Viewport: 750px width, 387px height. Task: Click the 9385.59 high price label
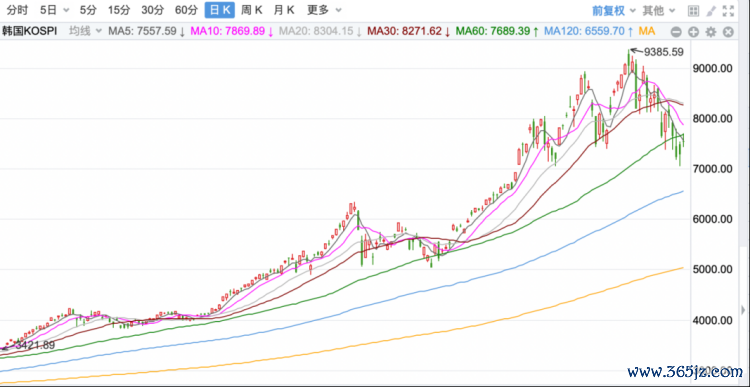point(664,52)
